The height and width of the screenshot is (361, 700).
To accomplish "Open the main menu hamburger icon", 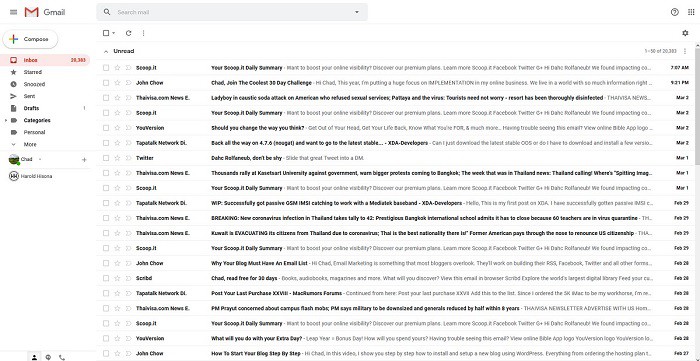I will [13, 12].
